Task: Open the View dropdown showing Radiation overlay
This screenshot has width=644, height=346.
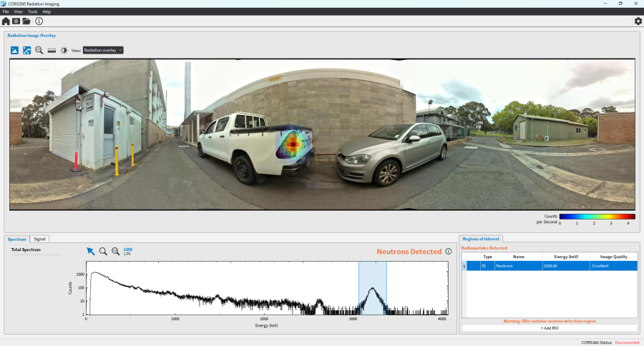Action: (x=102, y=50)
